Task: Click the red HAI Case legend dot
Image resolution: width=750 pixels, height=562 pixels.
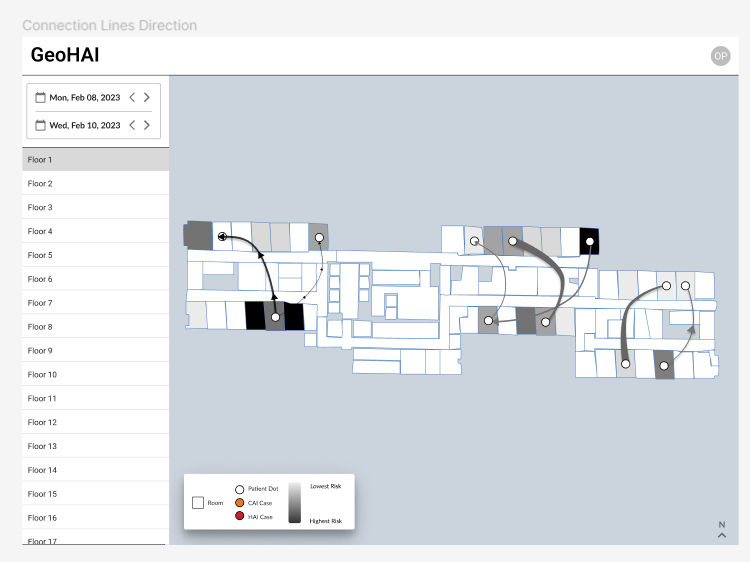Action: (240, 516)
